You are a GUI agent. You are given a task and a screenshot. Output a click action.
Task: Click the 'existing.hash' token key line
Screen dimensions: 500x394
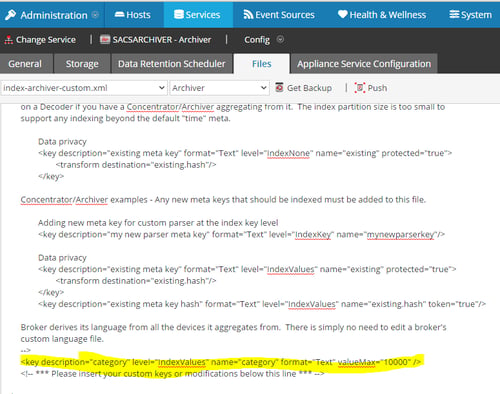point(262,304)
